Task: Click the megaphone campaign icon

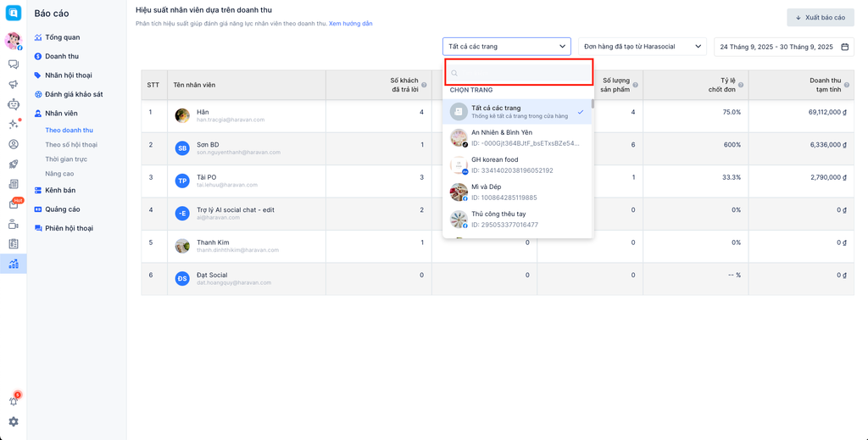Action: pyautogui.click(x=14, y=85)
